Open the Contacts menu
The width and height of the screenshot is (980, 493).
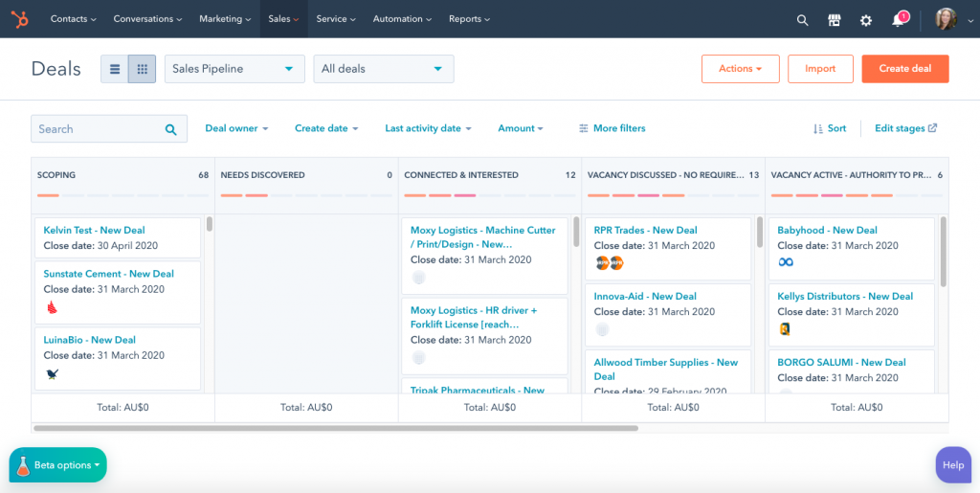[73, 19]
